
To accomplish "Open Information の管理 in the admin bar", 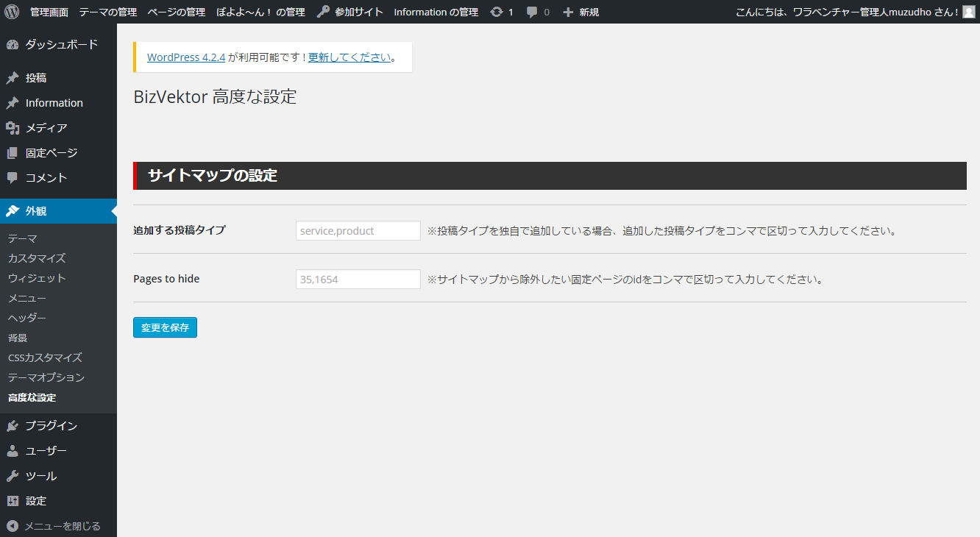I will [x=436, y=12].
